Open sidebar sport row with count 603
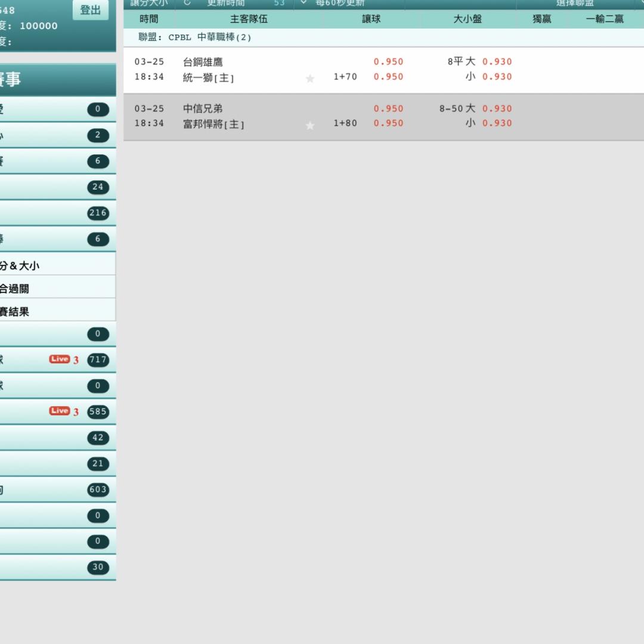Screen dimensions: 644x644 pos(58,490)
